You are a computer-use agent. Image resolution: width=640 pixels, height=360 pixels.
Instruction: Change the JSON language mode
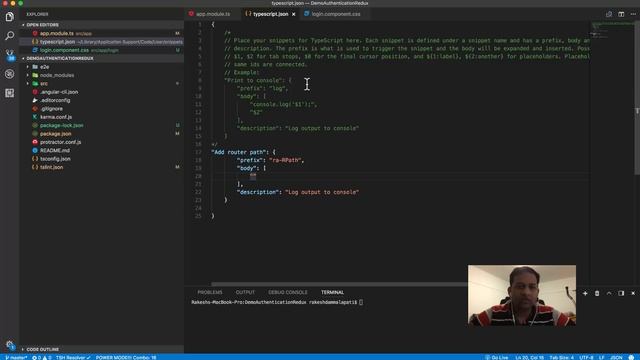[616, 357]
